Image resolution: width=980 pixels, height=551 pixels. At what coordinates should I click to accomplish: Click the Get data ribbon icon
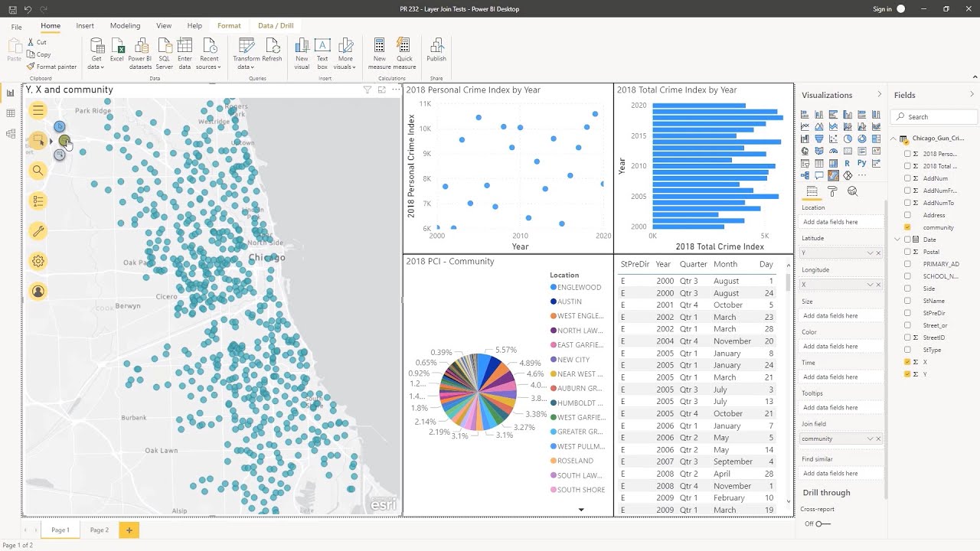click(x=96, y=54)
